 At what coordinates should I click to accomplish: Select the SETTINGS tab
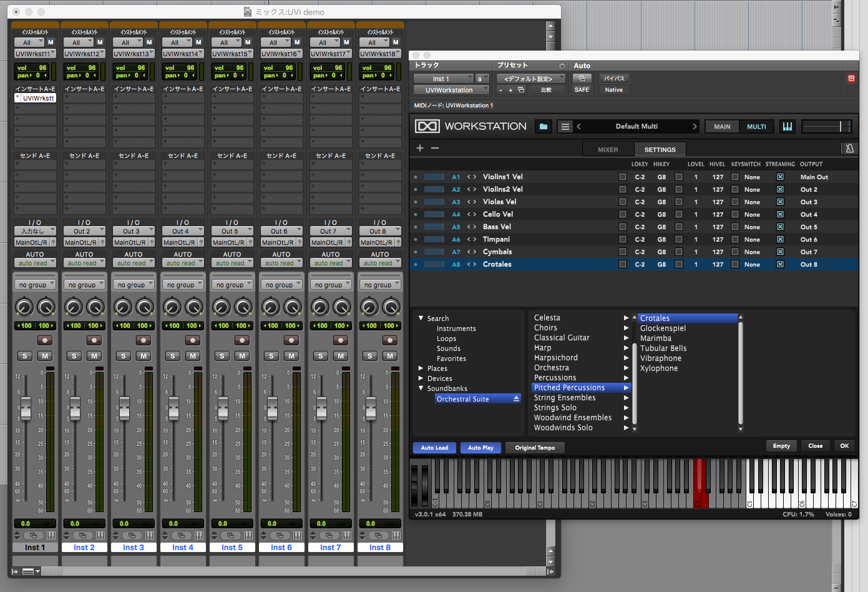(660, 150)
